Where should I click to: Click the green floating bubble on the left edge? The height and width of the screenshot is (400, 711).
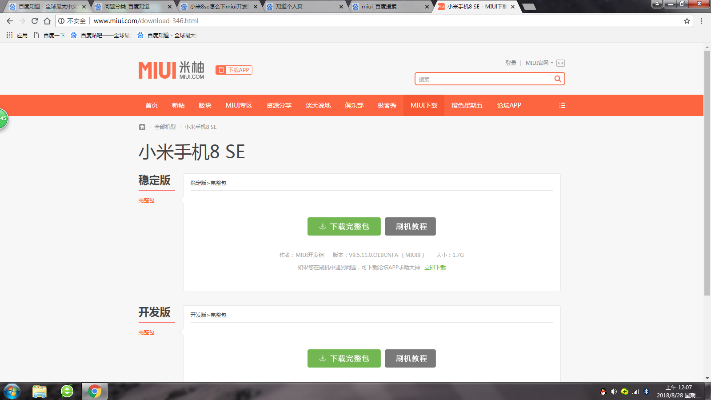[3, 119]
